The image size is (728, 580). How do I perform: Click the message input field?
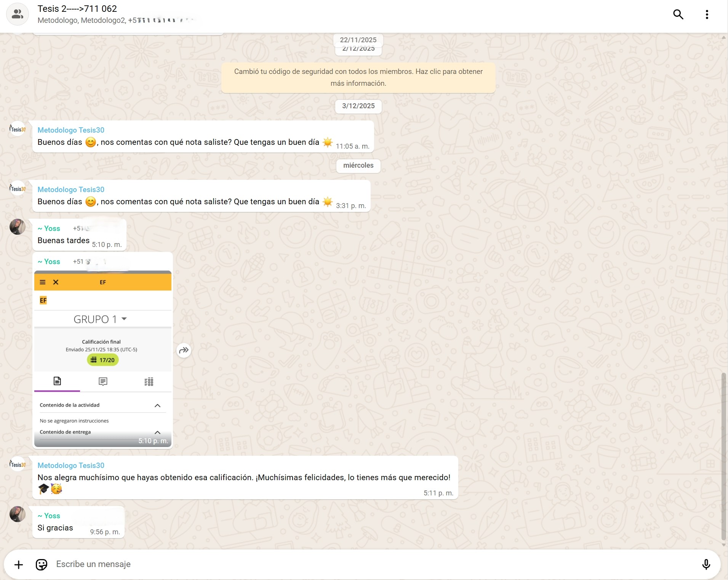(x=373, y=564)
